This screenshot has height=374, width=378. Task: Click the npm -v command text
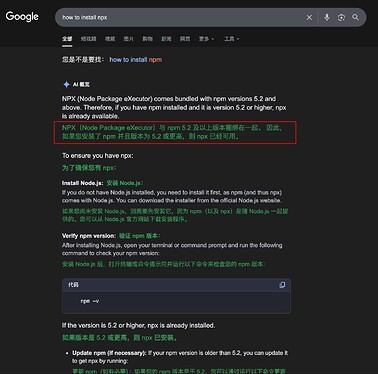(90, 301)
